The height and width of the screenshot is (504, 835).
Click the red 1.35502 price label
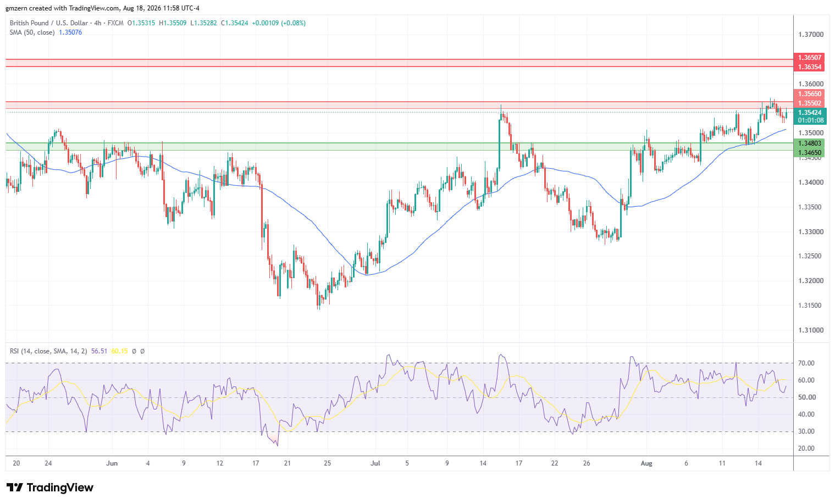[810, 103]
